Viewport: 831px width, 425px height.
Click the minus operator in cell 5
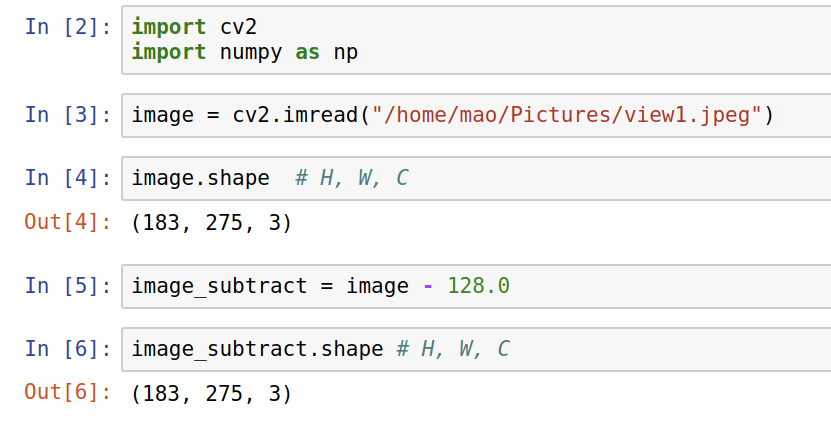pos(428,286)
